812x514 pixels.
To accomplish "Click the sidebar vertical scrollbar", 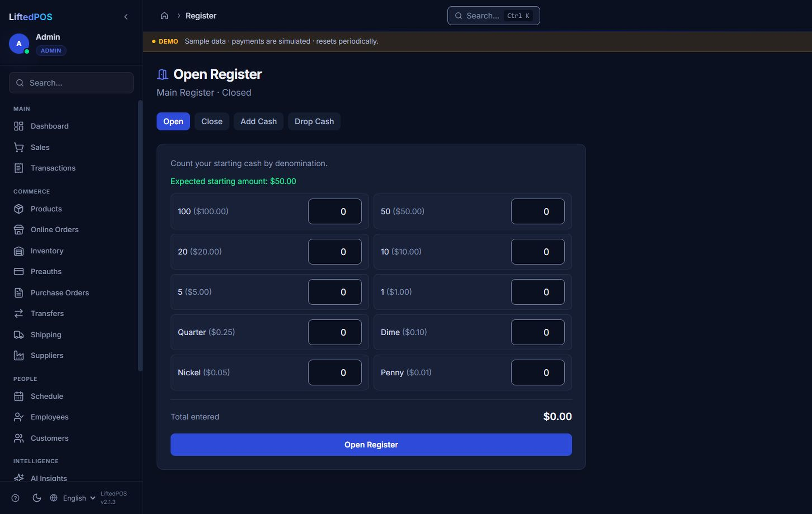I will click(x=140, y=235).
